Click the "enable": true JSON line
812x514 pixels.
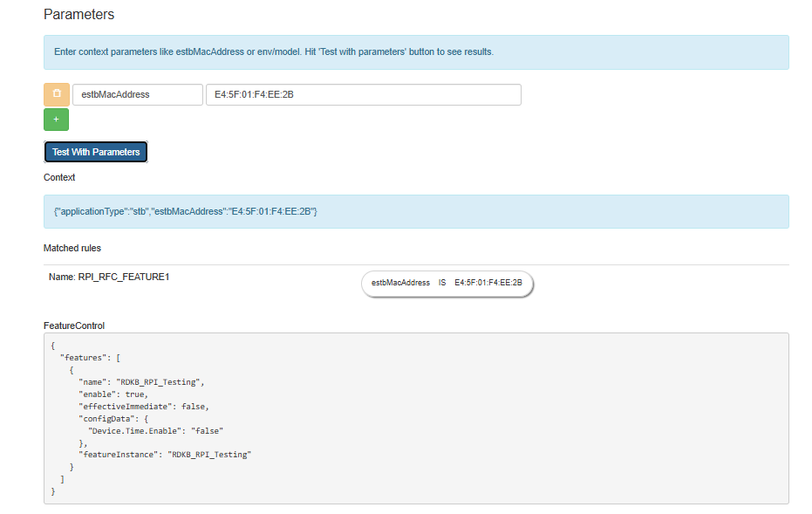(x=113, y=394)
